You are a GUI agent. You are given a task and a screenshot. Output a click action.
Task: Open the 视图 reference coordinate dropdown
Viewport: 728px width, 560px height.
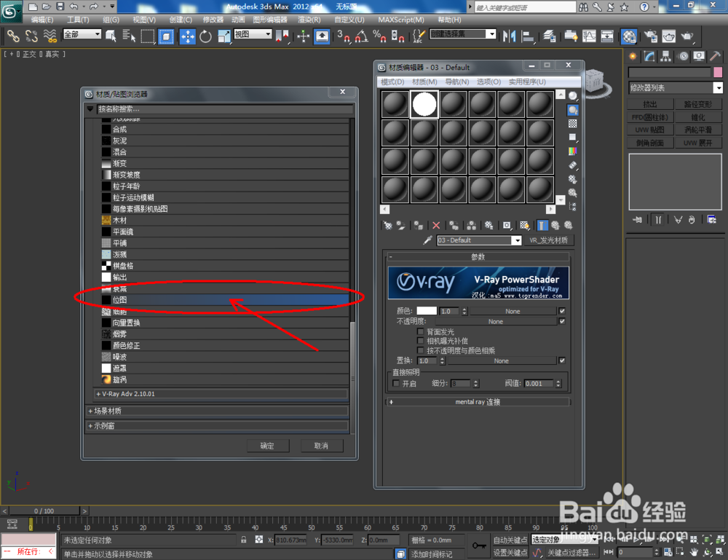pos(253,34)
